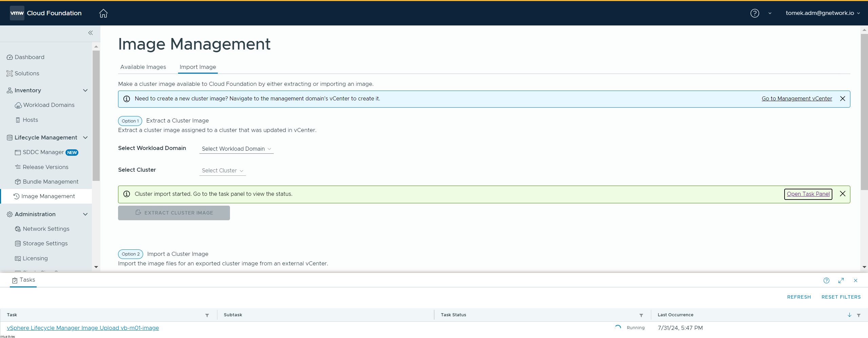The height and width of the screenshot is (338, 868).
Task: Select the Tasks tab
Action: [23, 280]
